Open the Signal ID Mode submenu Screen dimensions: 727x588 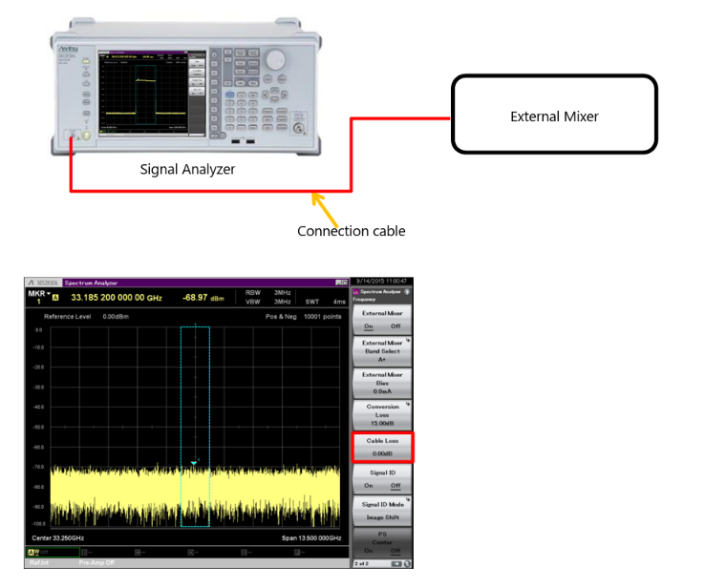click(x=381, y=510)
